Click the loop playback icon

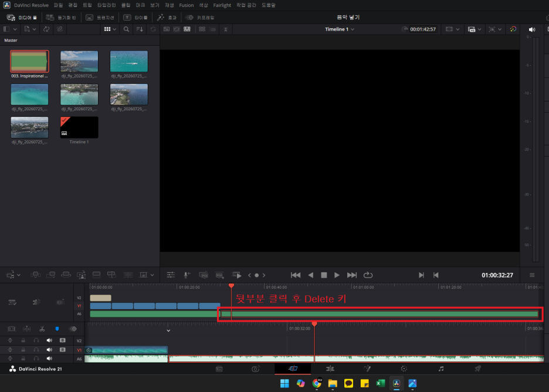coord(368,275)
